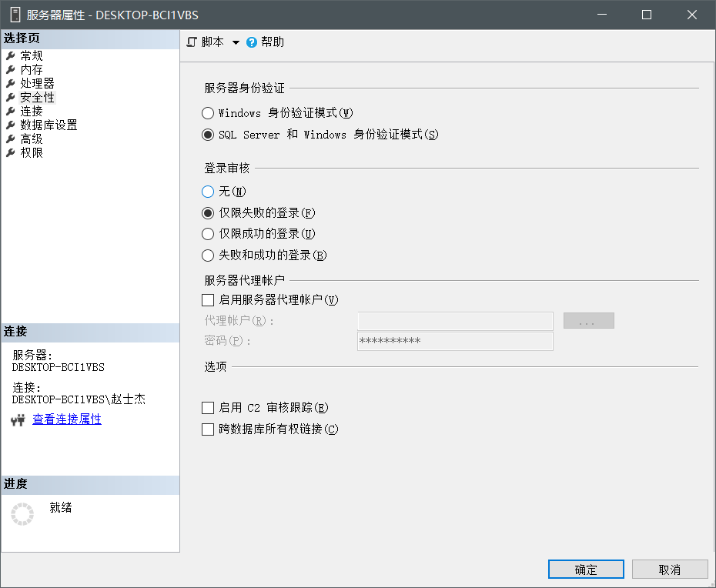716x588 pixels.
Task: Click the connection plug icon near 查看连接属性
Action: (x=18, y=420)
